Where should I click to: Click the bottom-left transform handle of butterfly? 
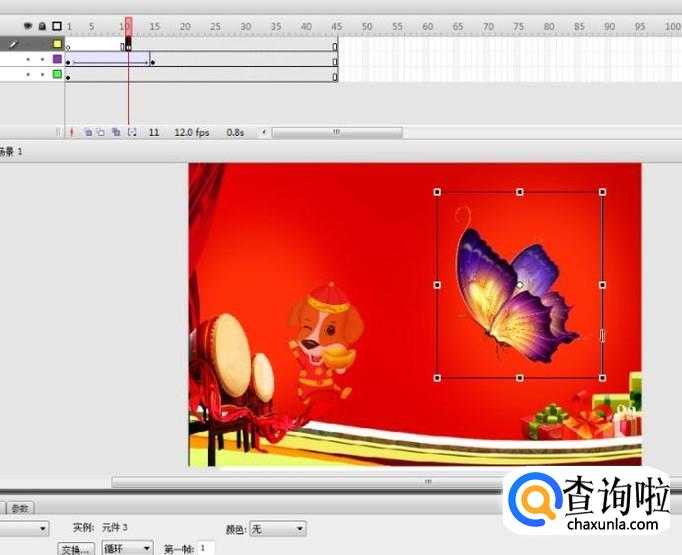coord(438,378)
